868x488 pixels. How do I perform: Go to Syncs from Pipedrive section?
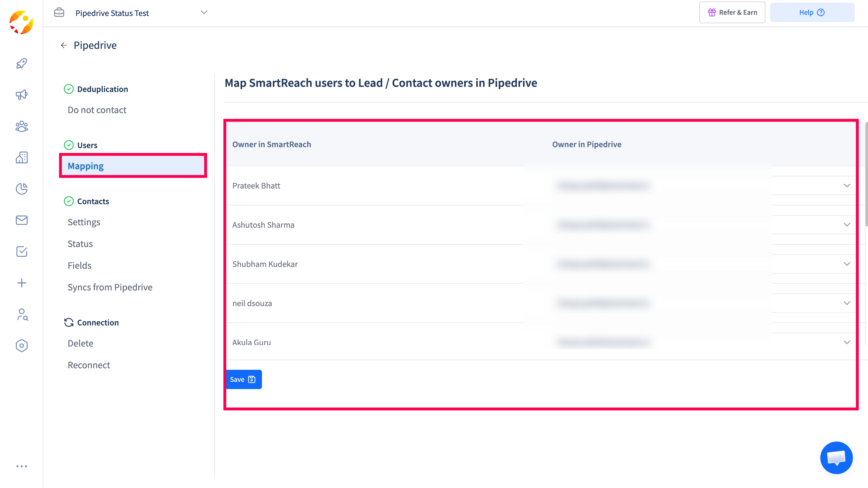pos(110,287)
